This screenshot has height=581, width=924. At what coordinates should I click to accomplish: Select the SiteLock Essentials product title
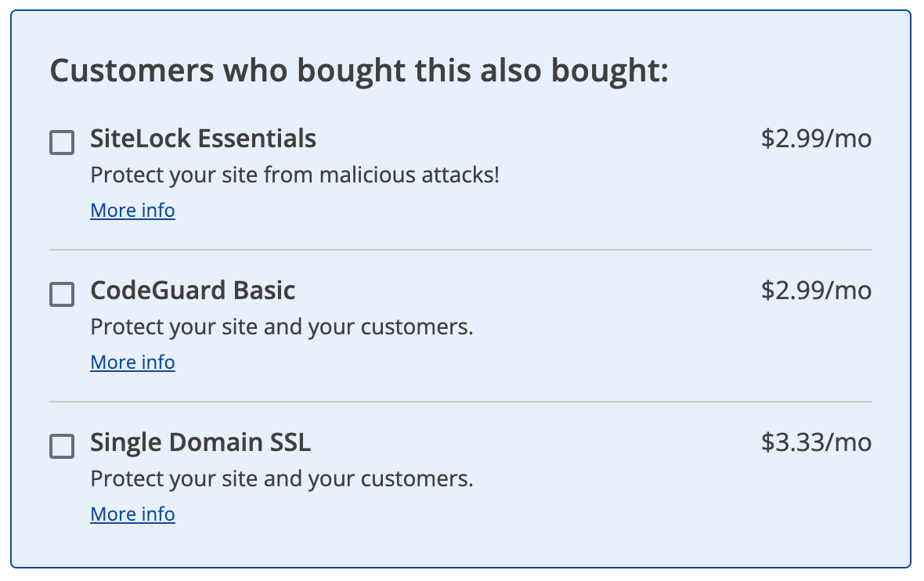[204, 138]
